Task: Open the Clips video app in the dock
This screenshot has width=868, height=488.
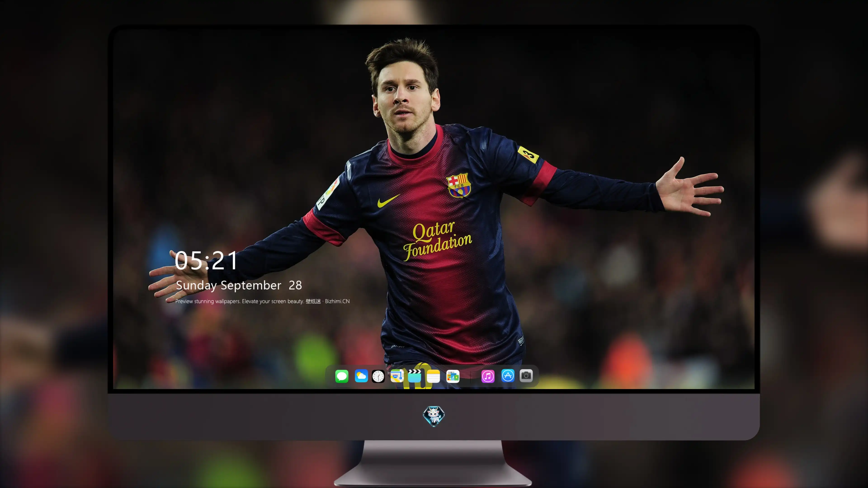Action: pyautogui.click(x=415, y=376)
